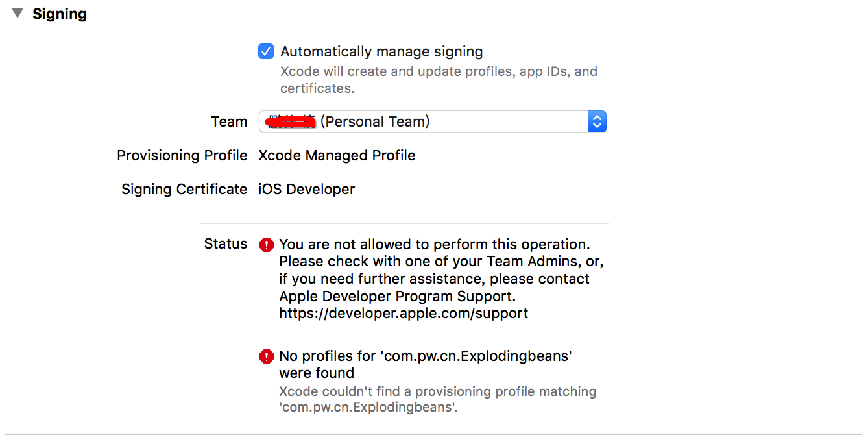Image resolution: width=868 pixels, height=435 pixels.
Task: Click the Status label
Action: click(226, 244)
